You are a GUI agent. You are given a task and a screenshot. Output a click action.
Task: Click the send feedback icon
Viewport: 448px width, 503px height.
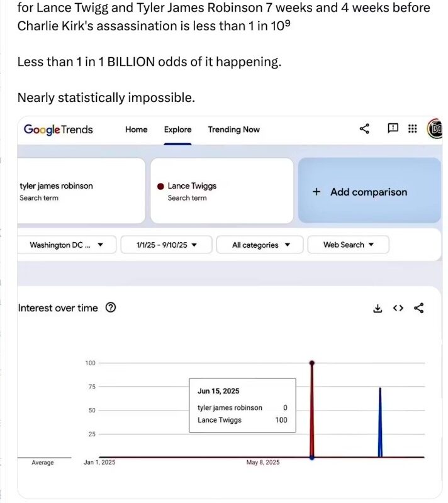click(x=393, y=128)
